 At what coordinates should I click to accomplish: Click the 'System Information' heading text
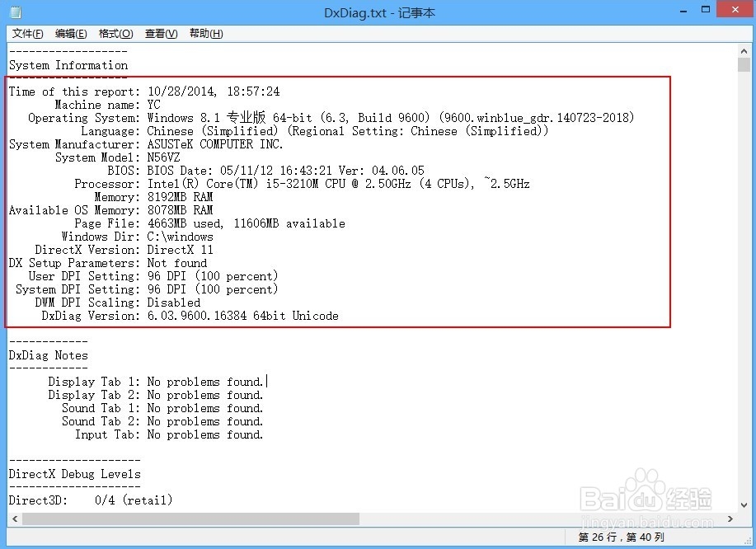(x=68, y=65)
